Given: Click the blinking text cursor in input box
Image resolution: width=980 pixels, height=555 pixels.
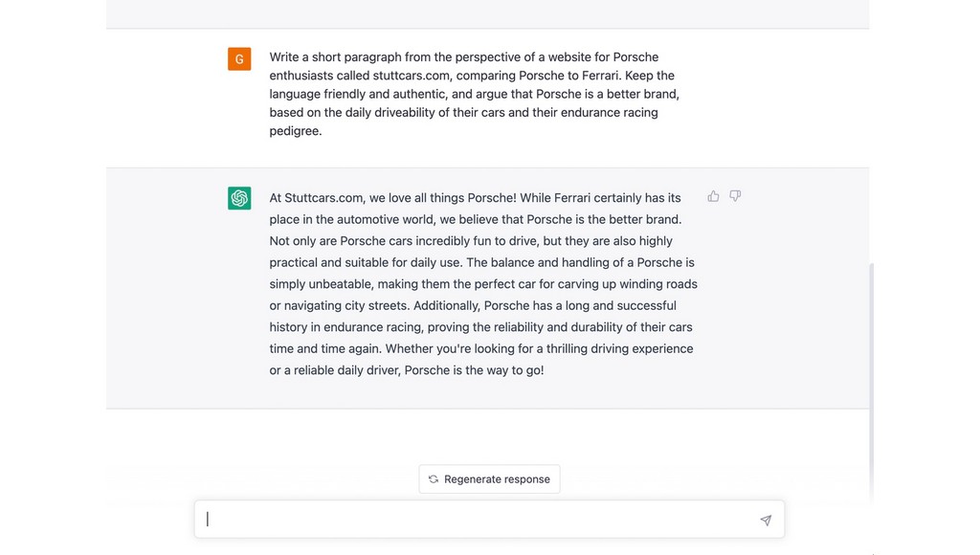Looking at the screenshot, I should click(208, 520).
